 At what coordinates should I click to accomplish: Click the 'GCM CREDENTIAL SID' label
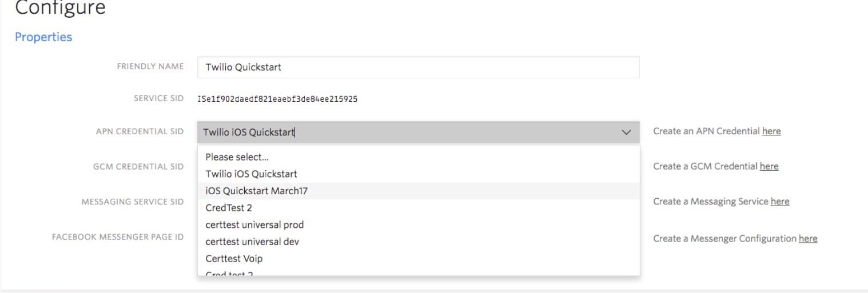click(x=138, y=167)
